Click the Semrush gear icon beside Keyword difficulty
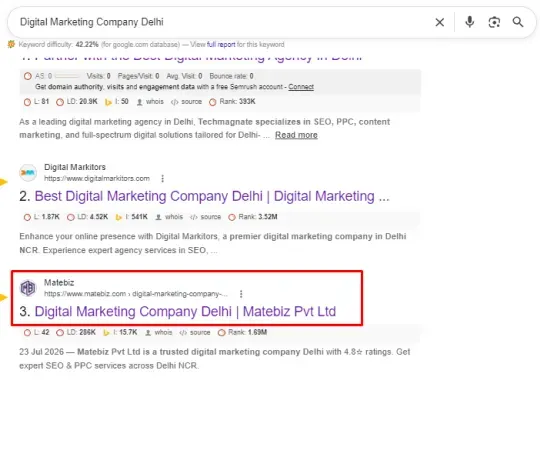The image size is (540, 450). (11, 44)
